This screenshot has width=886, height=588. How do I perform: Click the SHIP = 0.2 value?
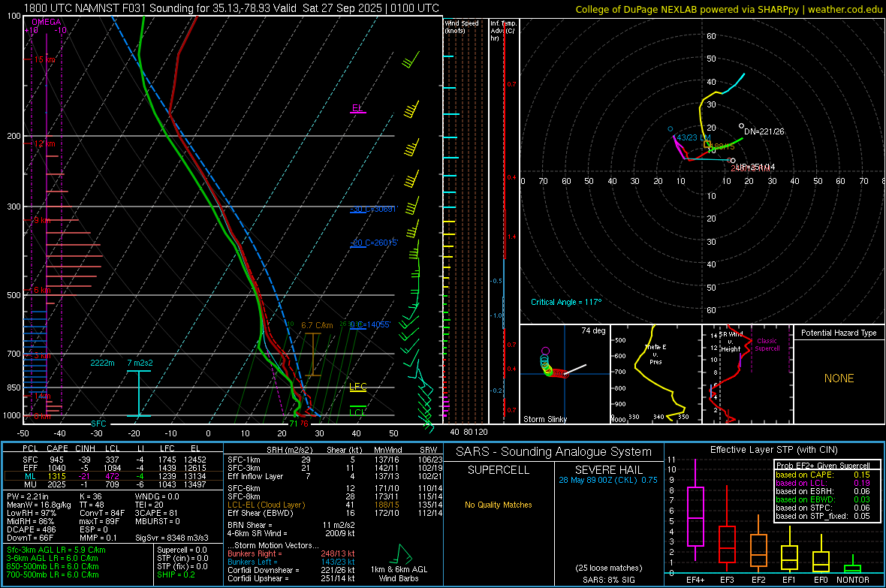pos(176,574)
